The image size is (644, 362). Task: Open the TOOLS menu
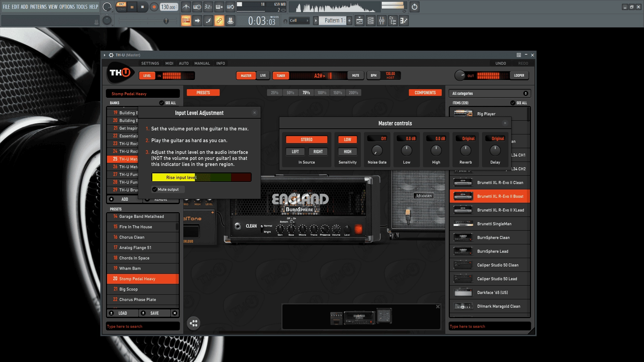pyautogui.click(x=82, y=7)
